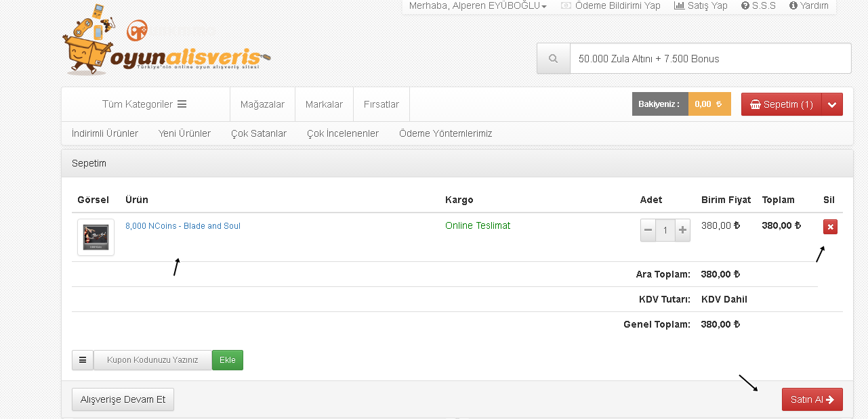
Task: Click the quantity field showing 1
Action: (x=665, y=230)
